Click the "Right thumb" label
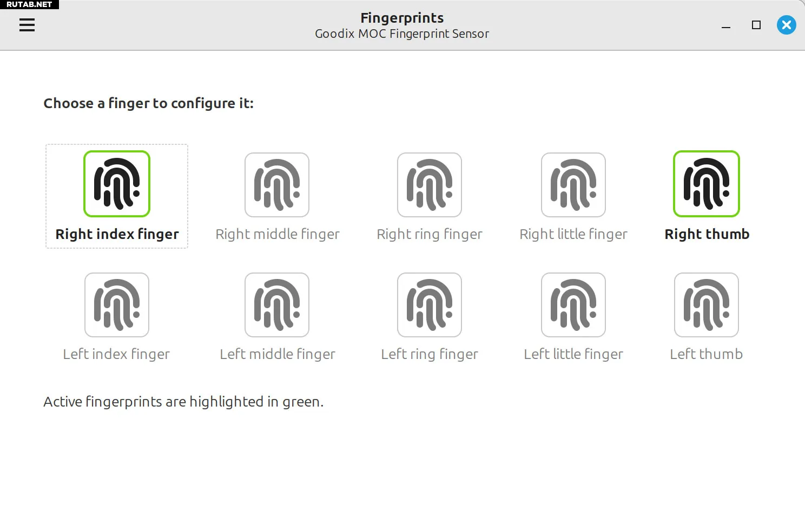The height and width of the screenshot is (532, 805). [707, 234]
